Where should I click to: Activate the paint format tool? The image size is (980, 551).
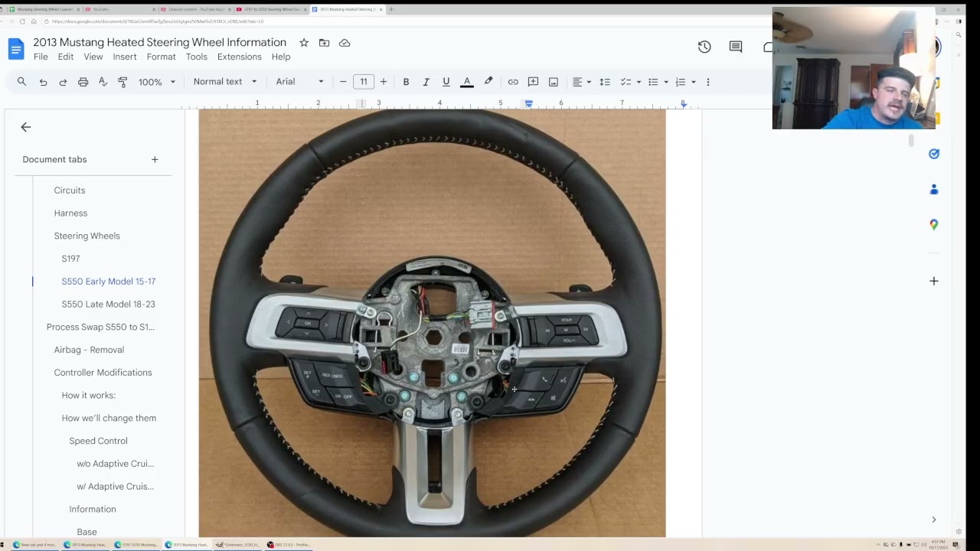pos(122,82)
